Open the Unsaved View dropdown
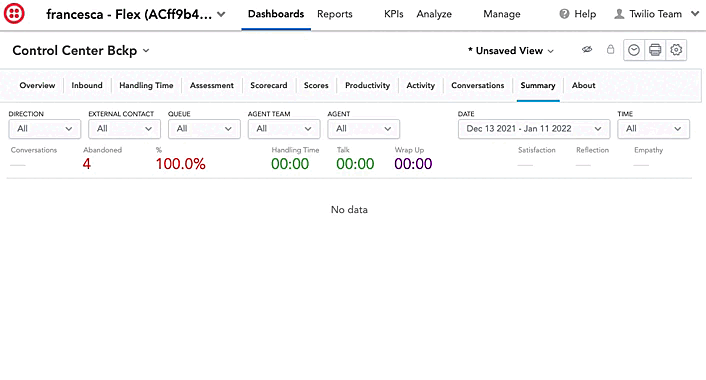Image resolution: width=706 pixels, height=380 pixels. point(511,51)
